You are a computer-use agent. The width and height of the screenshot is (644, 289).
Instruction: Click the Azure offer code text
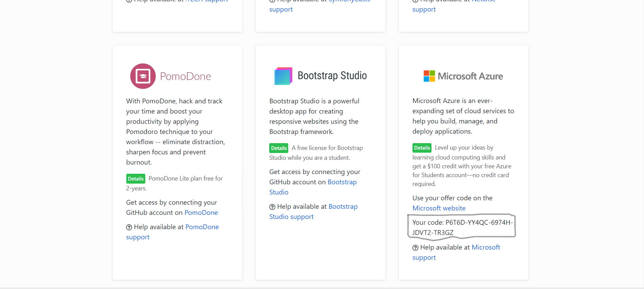click(x=462, y=227)
